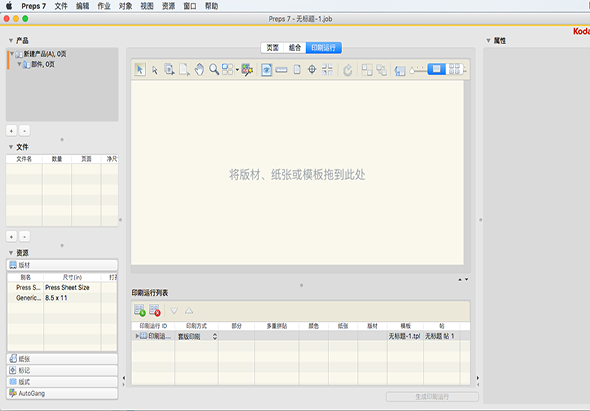Toggle the crop marks grid icon
The image size is (590, 411).
point(327,70)
